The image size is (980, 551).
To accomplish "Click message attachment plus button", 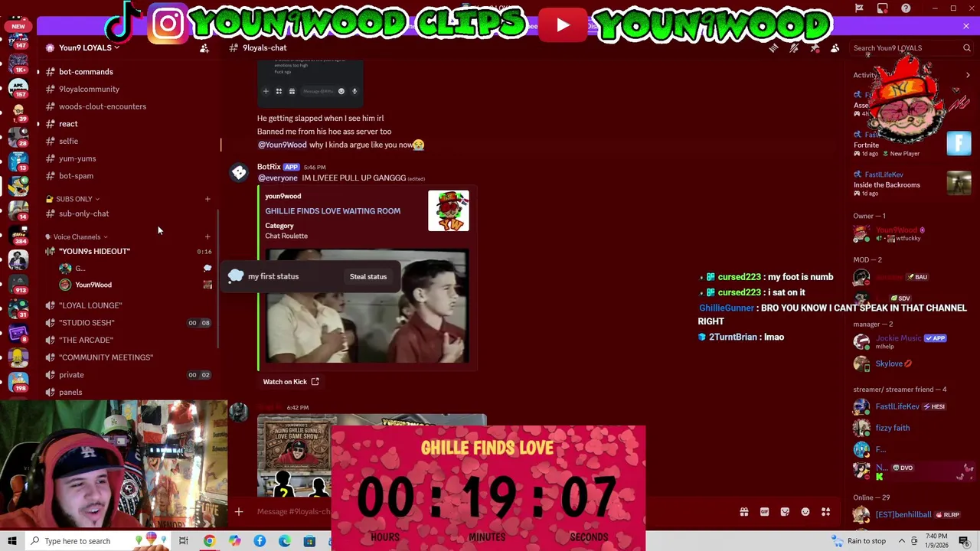I will pyautogui.click(x=239, y=511).
